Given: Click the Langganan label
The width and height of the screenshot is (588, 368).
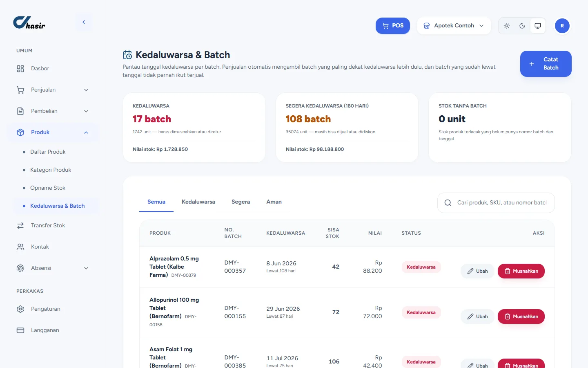Looking at the screenshot, I should point(45,330).
